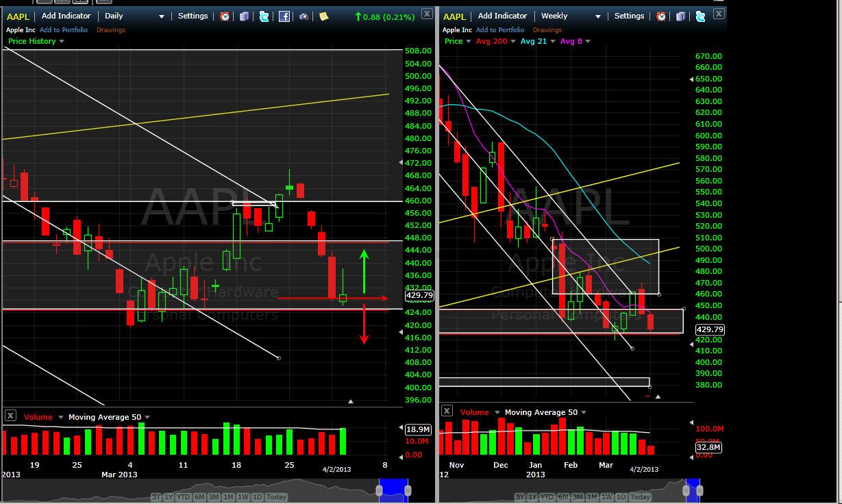Select YTD range in Weekly chart
842x504 pixels.
[x=546, y=496]
